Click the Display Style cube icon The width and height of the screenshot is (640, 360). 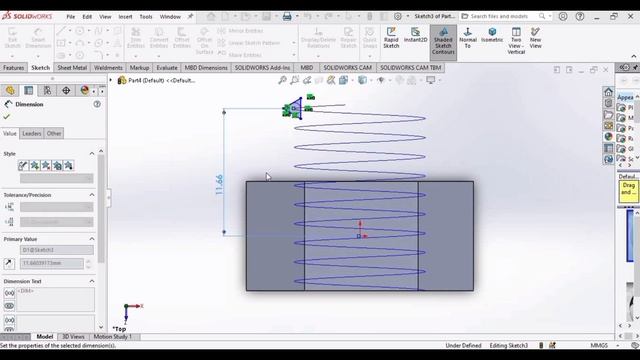point(362,80)
